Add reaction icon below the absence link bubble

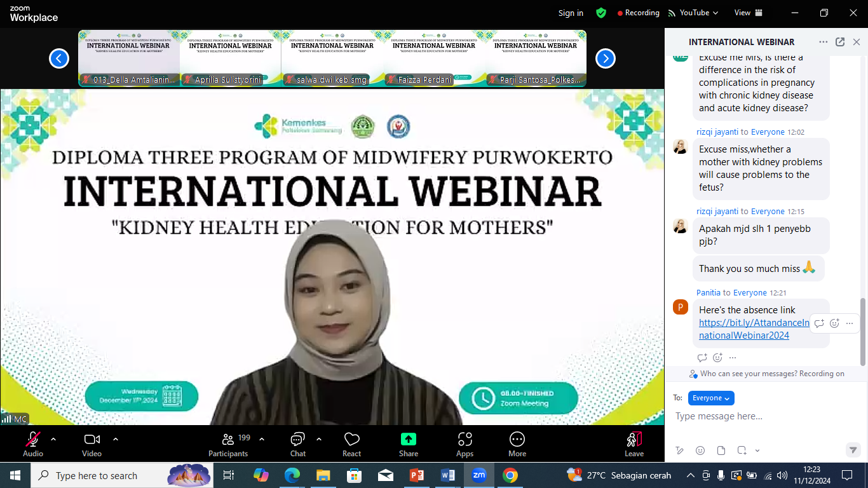pyautogui.click(x=717, y=358)
